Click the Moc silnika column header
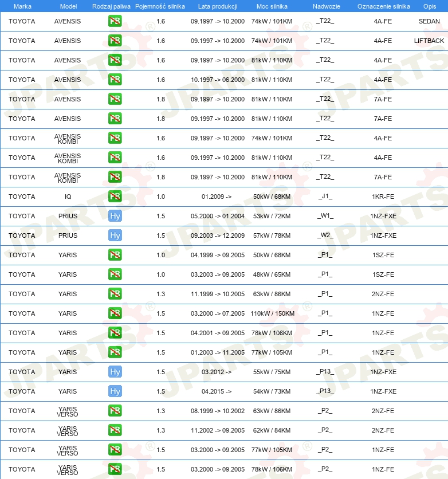The height and width of the screenshot is (479, 448). pyautogui.click(x=272, y=6)
